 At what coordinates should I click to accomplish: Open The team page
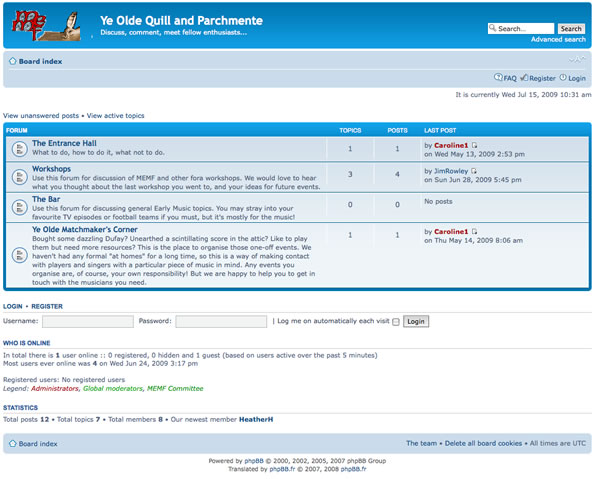click(x=421, y=443)
